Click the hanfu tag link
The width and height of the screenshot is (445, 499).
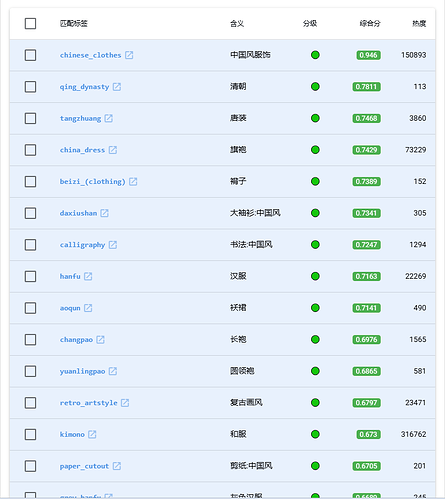coord(70,276)
